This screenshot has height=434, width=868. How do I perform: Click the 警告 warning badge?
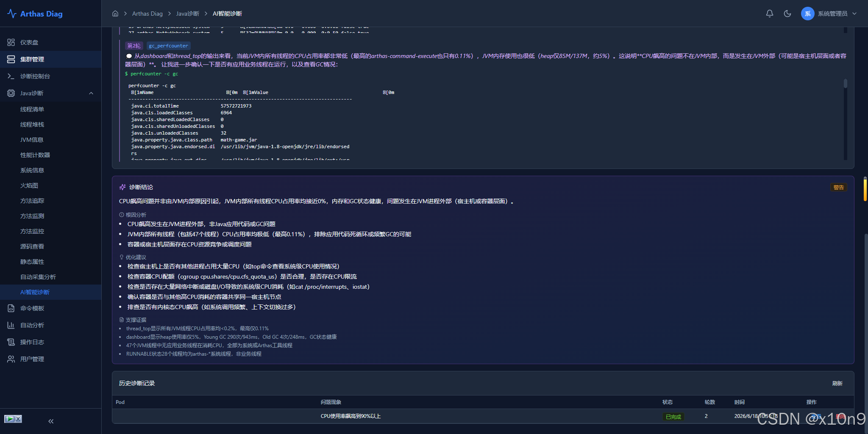pyautogui.click(x=838, y=187)
